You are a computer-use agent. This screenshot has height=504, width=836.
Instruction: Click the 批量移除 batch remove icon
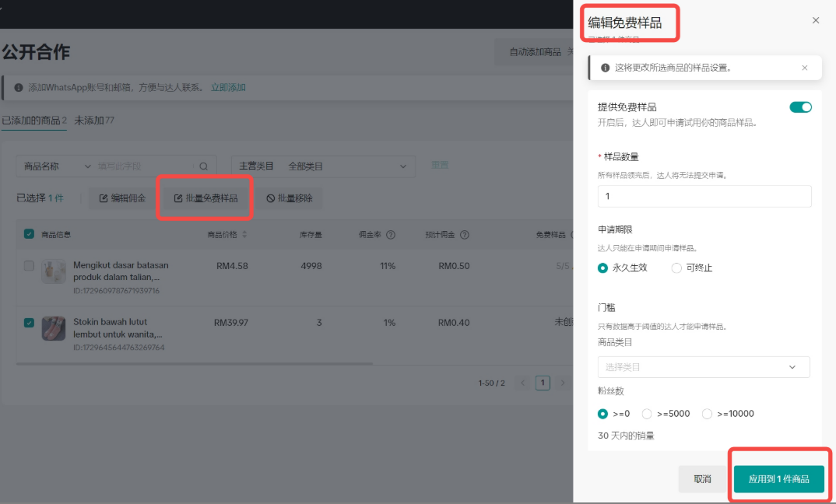269,198
